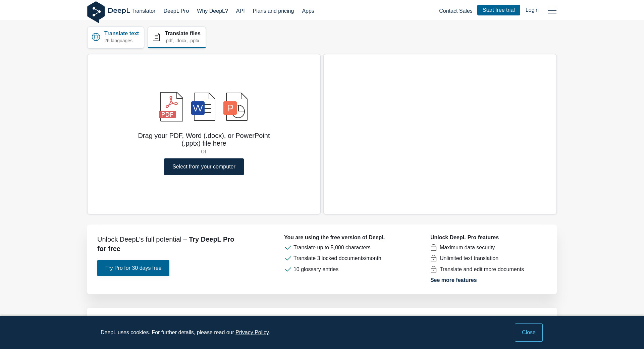Viewport: 644px width, 349px height.
Task: Click the globe icon for Translate text
Action: (x=96, y=37)
